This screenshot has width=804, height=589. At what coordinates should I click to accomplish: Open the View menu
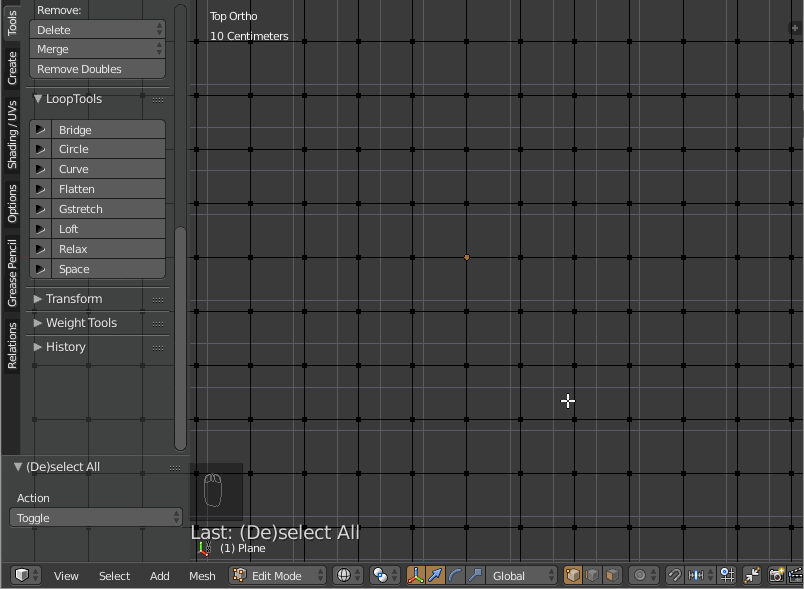pos(66,576)
